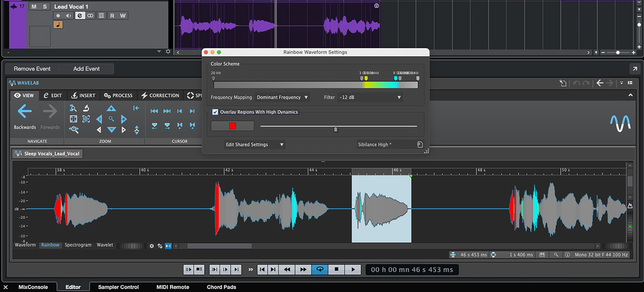Click WaveLab large back arrow in top toolbar
Viewport: 644px width, 292px height.
pyautogui.click(x=600, y=83)
